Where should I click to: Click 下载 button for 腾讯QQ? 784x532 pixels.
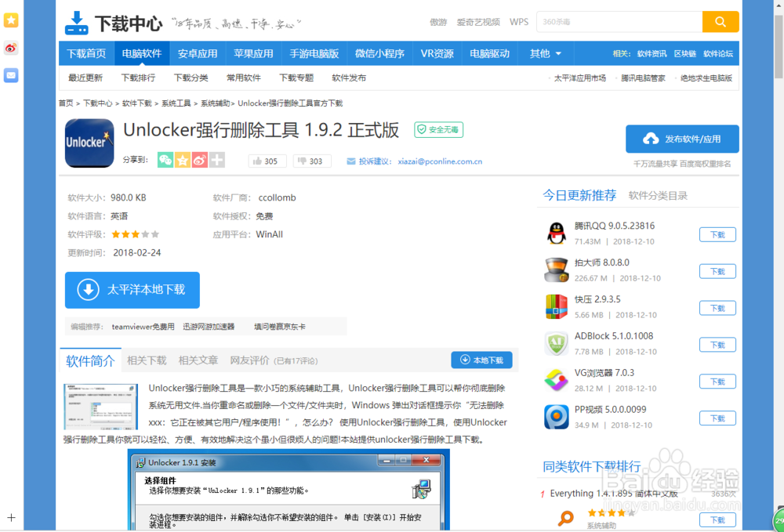coord(717,235)
